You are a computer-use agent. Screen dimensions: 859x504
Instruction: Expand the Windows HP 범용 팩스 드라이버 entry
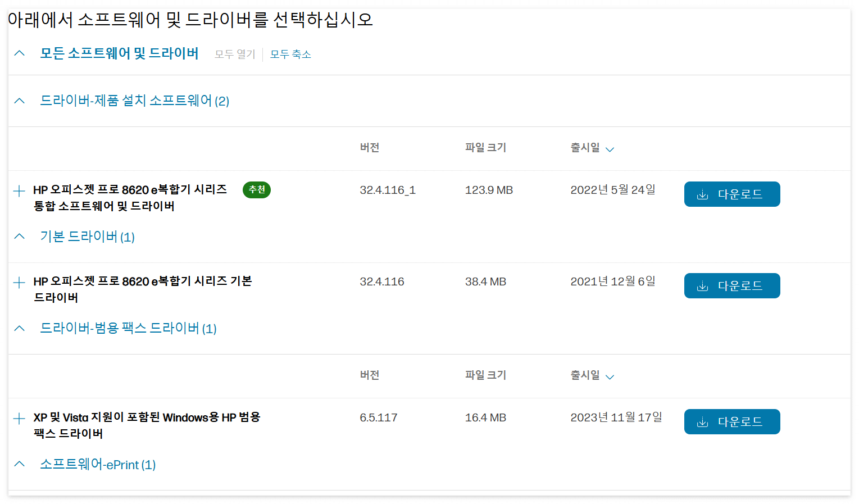19,418
